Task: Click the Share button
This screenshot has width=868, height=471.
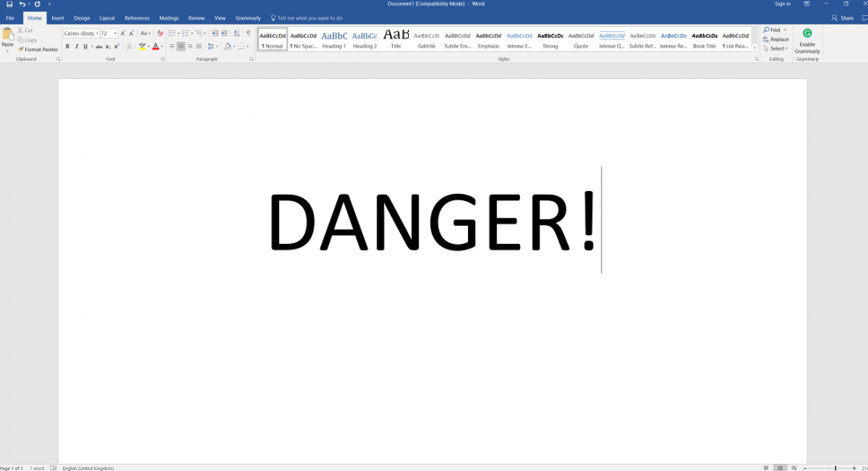Action: (843, 18)
